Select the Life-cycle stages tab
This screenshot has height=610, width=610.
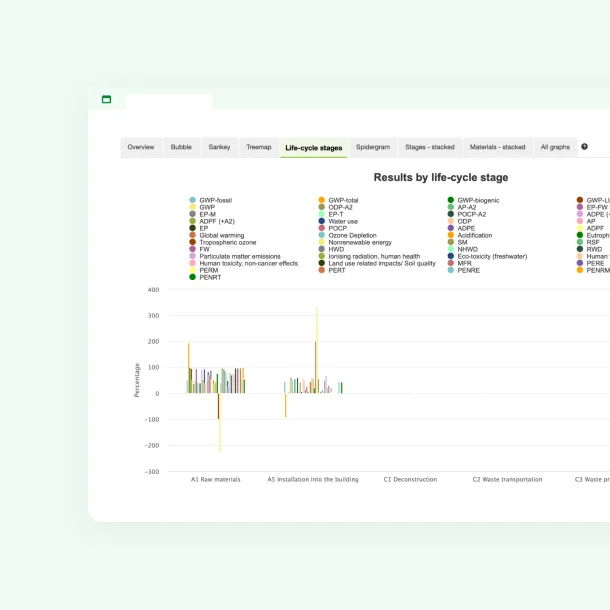314,148
